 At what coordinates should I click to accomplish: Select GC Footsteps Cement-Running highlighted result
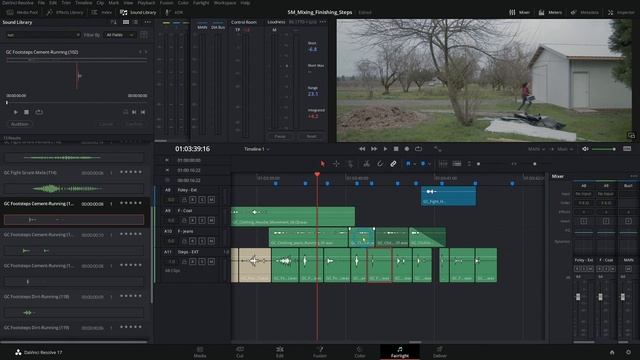point(74,213)
